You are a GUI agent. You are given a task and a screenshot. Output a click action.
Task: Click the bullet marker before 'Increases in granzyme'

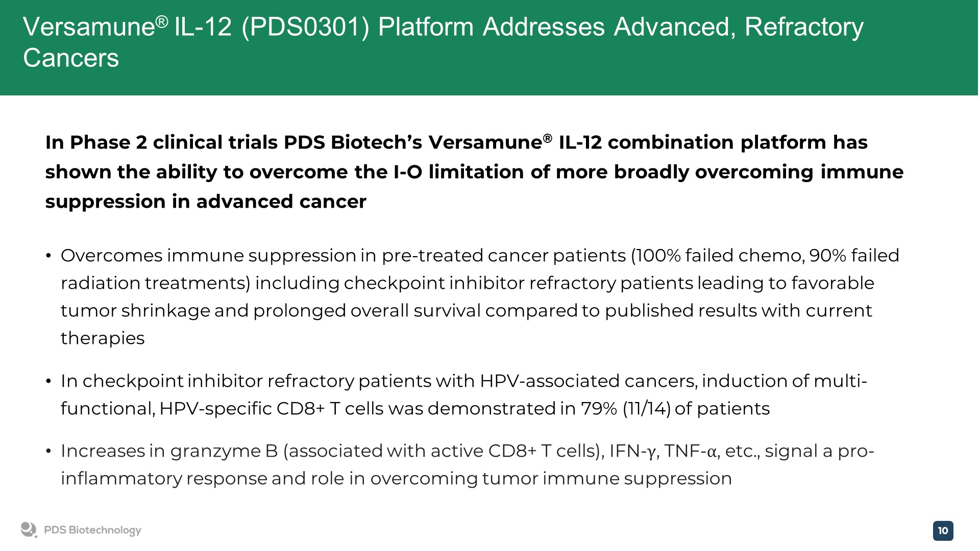48,451
